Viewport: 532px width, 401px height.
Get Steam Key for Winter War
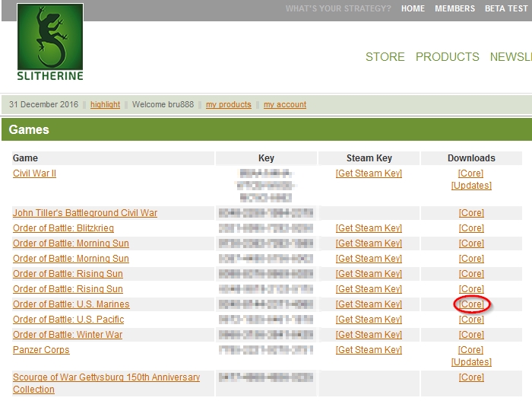[369, 335]
